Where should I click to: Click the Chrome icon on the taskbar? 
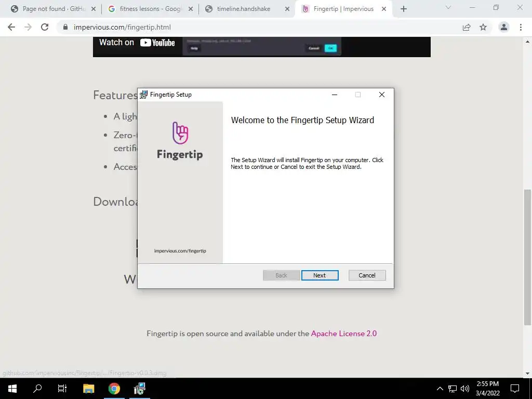click(114, 389)
